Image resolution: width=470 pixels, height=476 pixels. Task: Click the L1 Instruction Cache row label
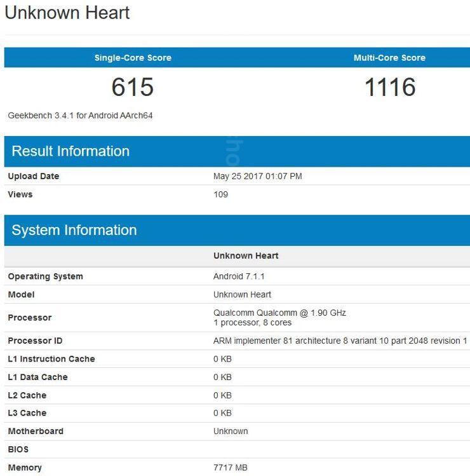[x=51, y=359]
